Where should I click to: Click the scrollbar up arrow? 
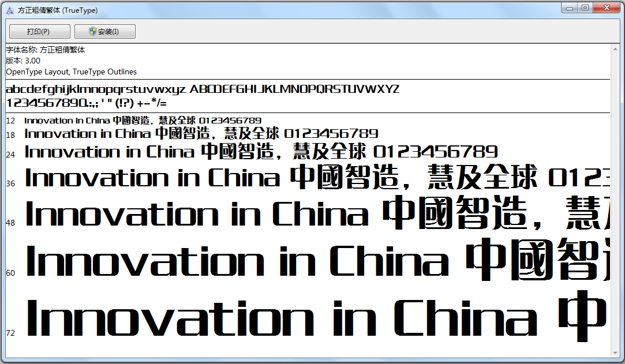[615, 48]
